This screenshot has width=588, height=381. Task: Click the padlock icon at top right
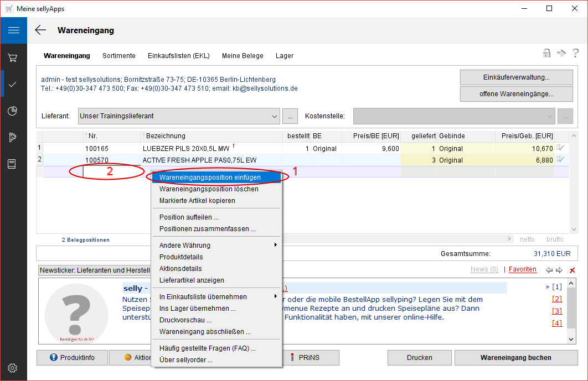tap(546, 53)
